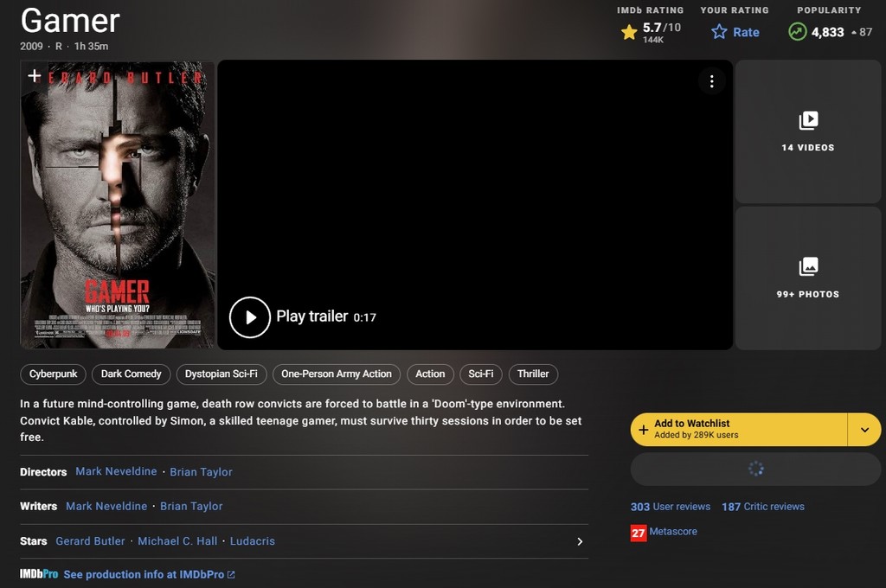Open the three-dot video options menu
Image resolution: width=886 pixels, height=588 pixels.
[x=711, y=81]
